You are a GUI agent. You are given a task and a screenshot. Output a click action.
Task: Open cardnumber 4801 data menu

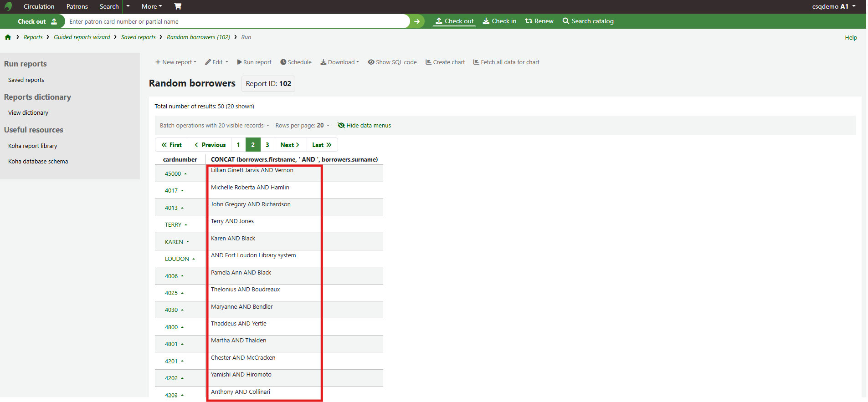(x=174, y=344)
